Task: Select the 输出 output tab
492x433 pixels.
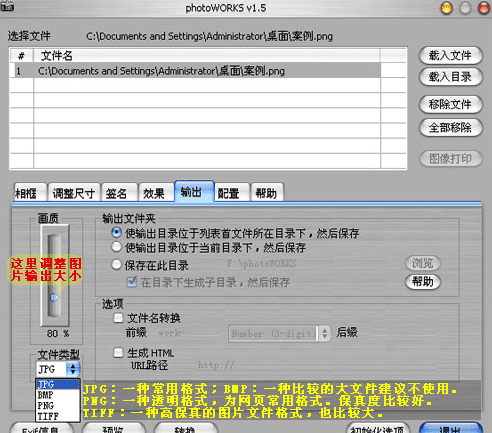Action: tap(194, 192)
